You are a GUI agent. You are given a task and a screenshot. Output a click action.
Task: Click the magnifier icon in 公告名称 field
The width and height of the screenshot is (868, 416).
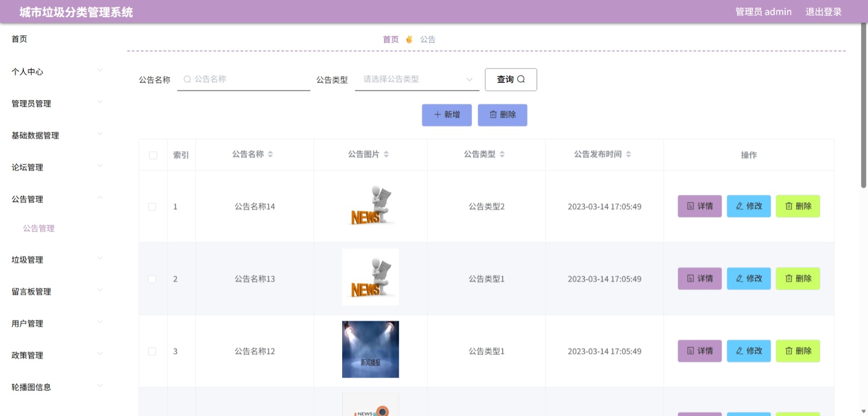point(187,79)
